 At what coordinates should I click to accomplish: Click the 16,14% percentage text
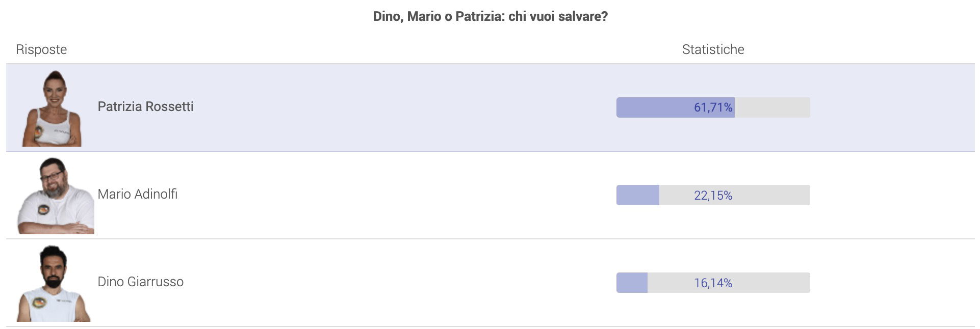tap(713, 283)
